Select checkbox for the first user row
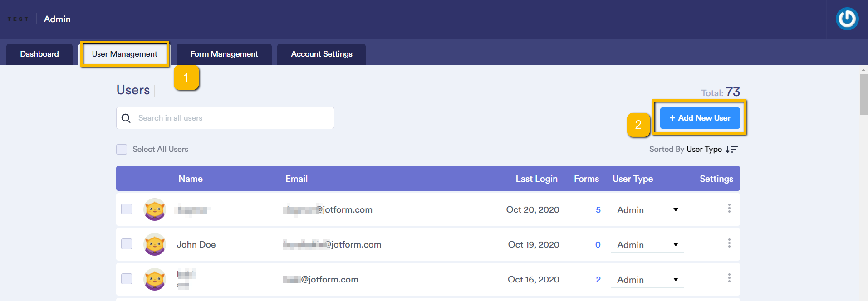Image resolution: width=868 pixels, height=301 pixels. coord(127,209)
